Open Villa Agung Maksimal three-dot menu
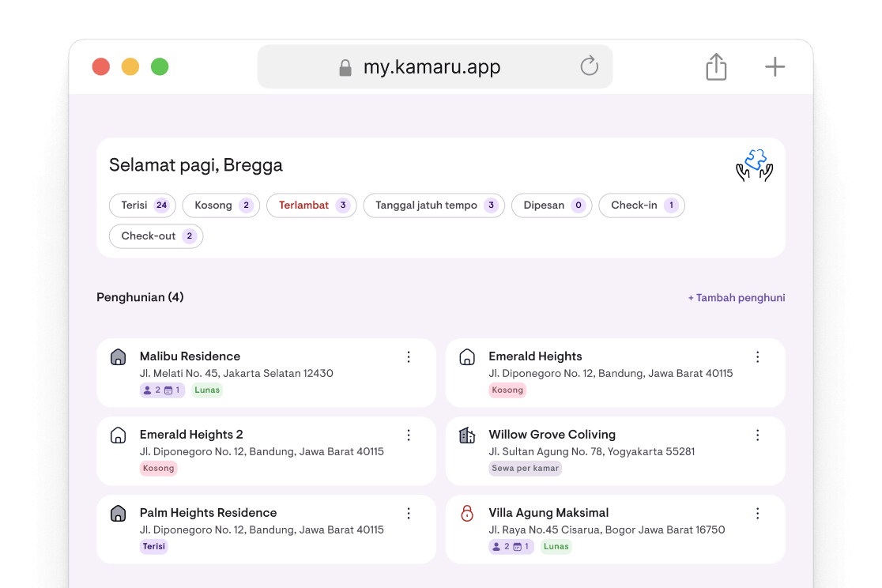Viewport: 882px width, 588px height. click(x=758, y=513)
